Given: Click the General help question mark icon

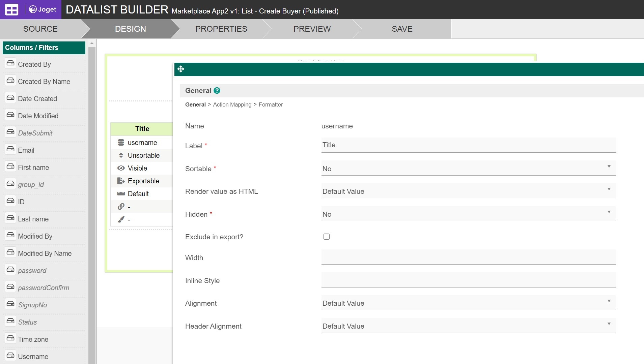Looking at the screenshot, I should tap(217, 91).
